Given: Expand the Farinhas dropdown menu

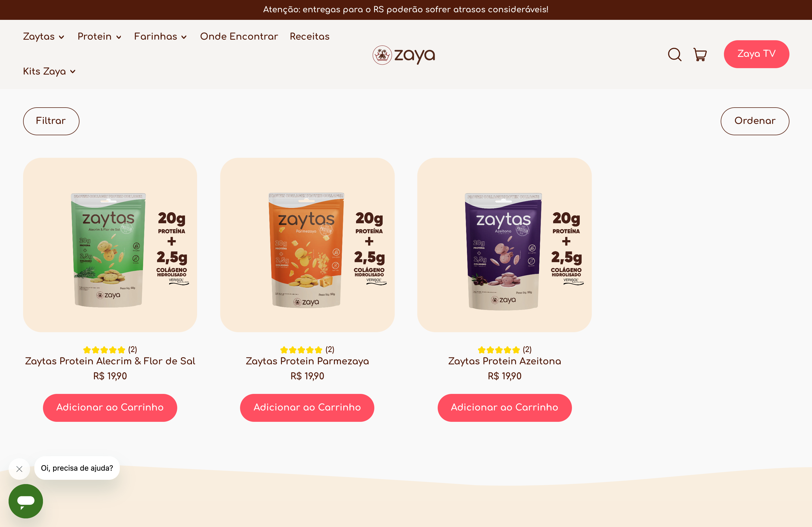Looking at the screenshot, I should click(160, 36).
